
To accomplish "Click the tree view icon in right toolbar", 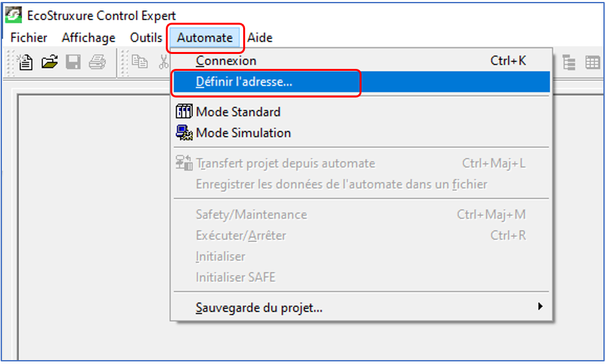I will coord(569,62).
